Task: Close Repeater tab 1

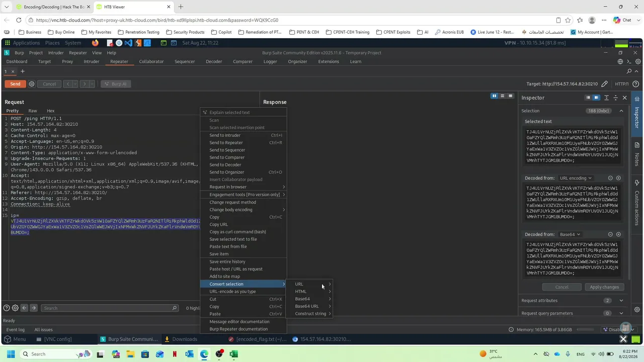Action: tap(13, 71)
